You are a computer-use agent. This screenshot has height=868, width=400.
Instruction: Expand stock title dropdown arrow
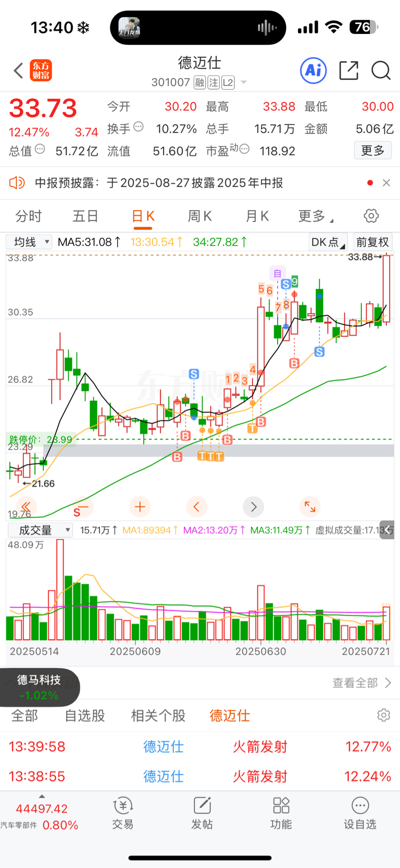tap(243, 82)
